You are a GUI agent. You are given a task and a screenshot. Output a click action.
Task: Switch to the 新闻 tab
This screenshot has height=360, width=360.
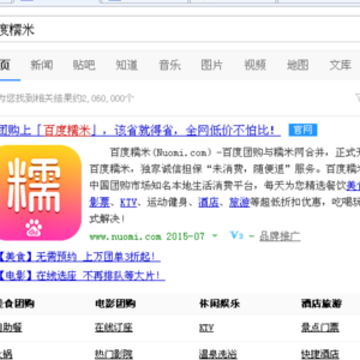pyautogui.click(x=42, y=65)
